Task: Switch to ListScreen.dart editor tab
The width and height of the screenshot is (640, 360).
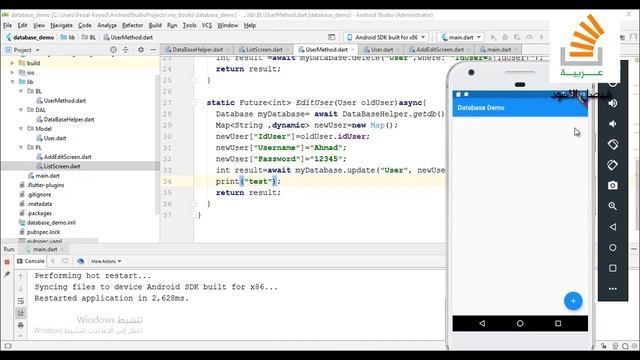Action: click(264, 49)
